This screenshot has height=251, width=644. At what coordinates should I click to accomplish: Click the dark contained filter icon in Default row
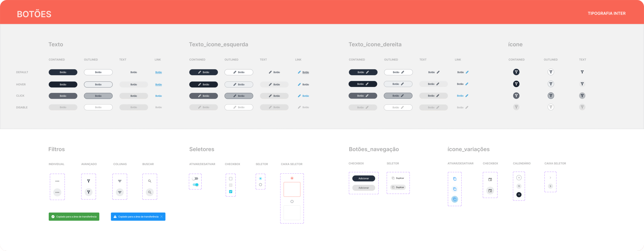point(516,72)
